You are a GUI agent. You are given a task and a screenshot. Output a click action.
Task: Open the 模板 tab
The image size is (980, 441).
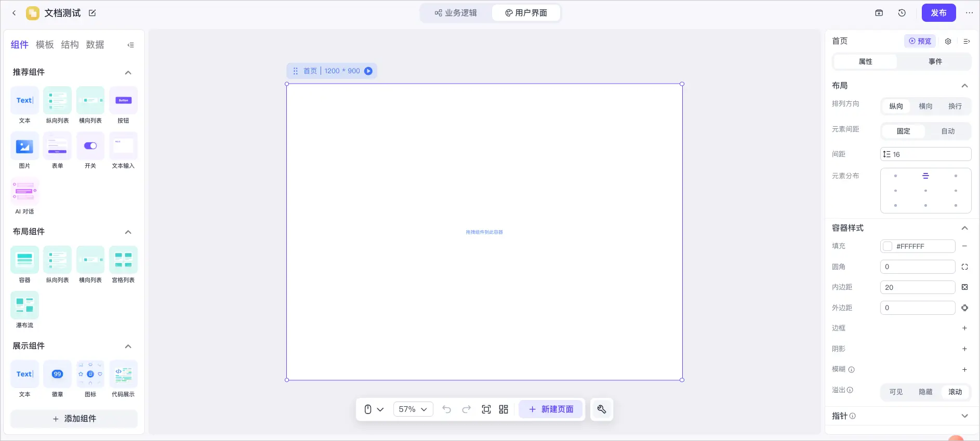(45, 45)
